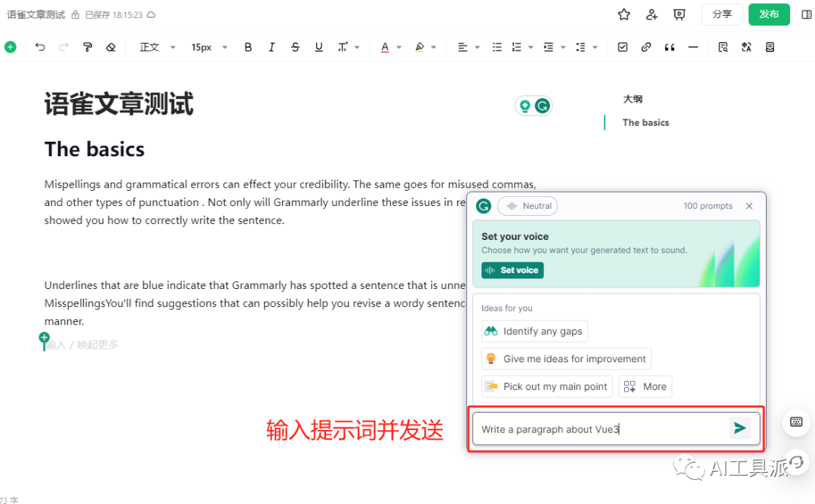This screenshot has width=815, height=504.
Task: Click the Grammarly G logo in panel header
Action: pos(484,206)
